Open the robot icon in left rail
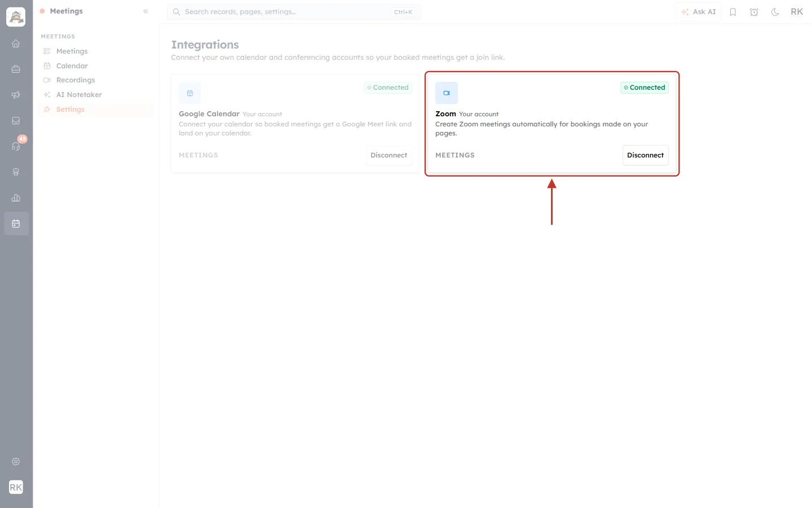This screenshot has height=508, width=812. 16,172
